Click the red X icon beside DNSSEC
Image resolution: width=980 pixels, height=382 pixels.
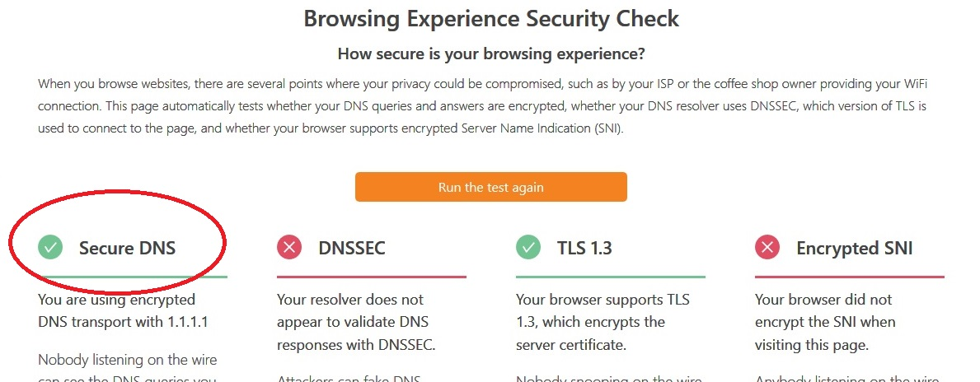click(288, 248)
